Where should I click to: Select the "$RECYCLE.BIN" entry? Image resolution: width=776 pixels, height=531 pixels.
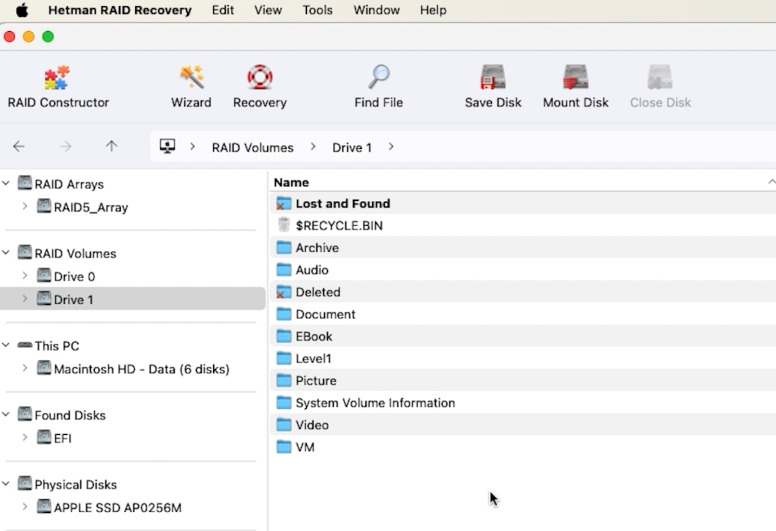339,226
